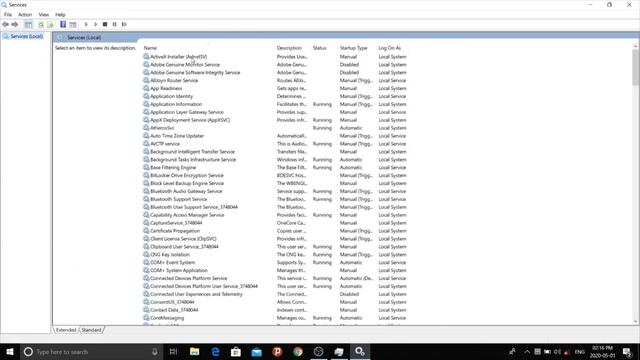Launch Google Chrome from the taskbar

click(x=298, y=351)
